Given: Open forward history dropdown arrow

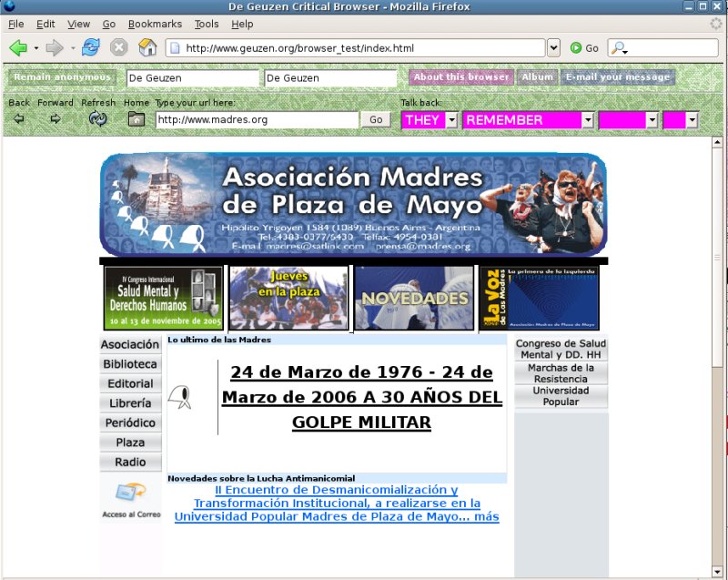Looking at the screenshot, I should point(73,48).
